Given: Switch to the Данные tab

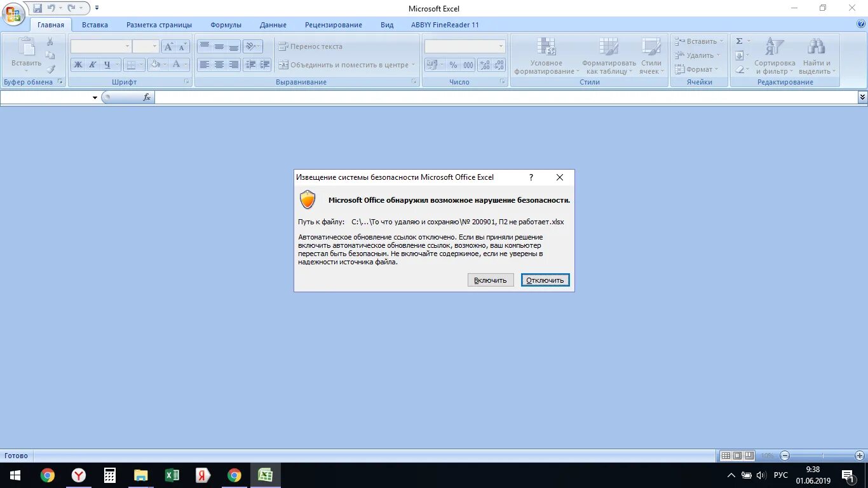Looking at the screenshot, I should pyautogui.click(x=273, y=25).
